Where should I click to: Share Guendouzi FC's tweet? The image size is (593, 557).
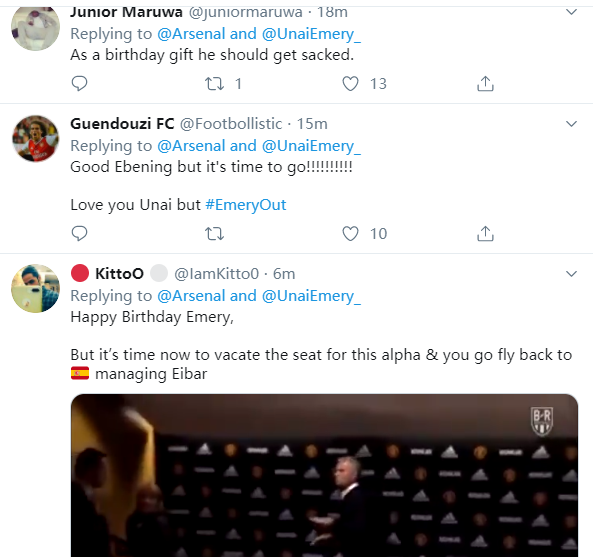(485, 233)
